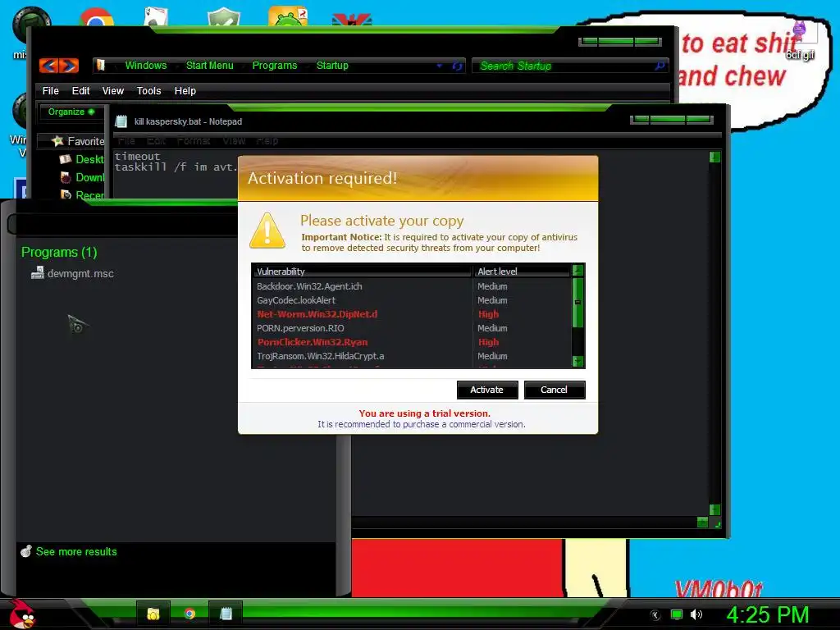Open the Help menu in Explorer

point(185,90)
